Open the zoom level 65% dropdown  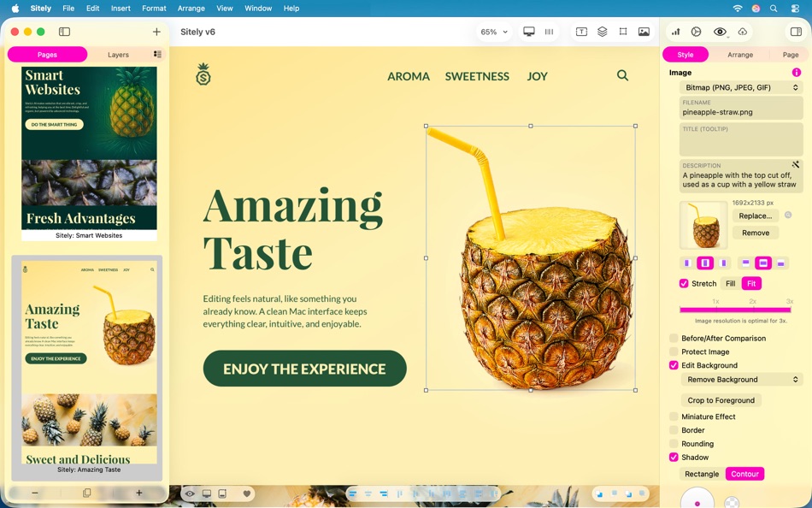(494, 31)
